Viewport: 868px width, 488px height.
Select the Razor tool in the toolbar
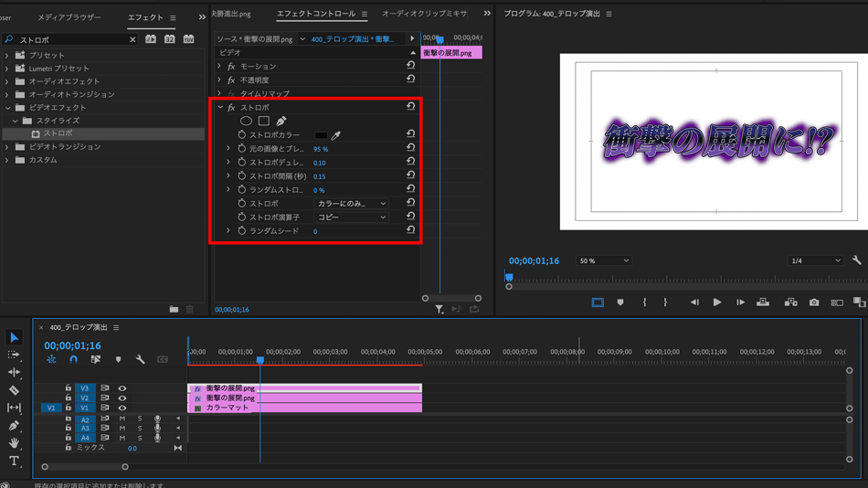tap(14, 390)
